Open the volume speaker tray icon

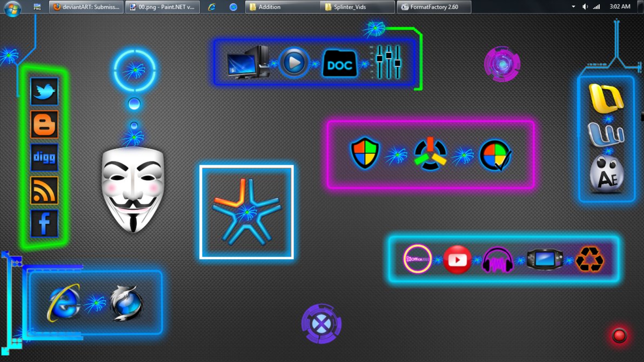[x=585, y=6]
